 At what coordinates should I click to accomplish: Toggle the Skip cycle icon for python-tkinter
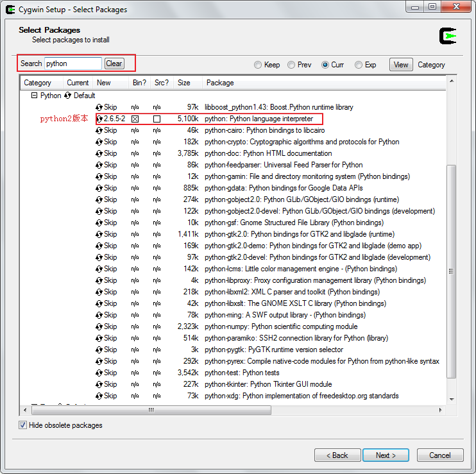pos(99,384)
